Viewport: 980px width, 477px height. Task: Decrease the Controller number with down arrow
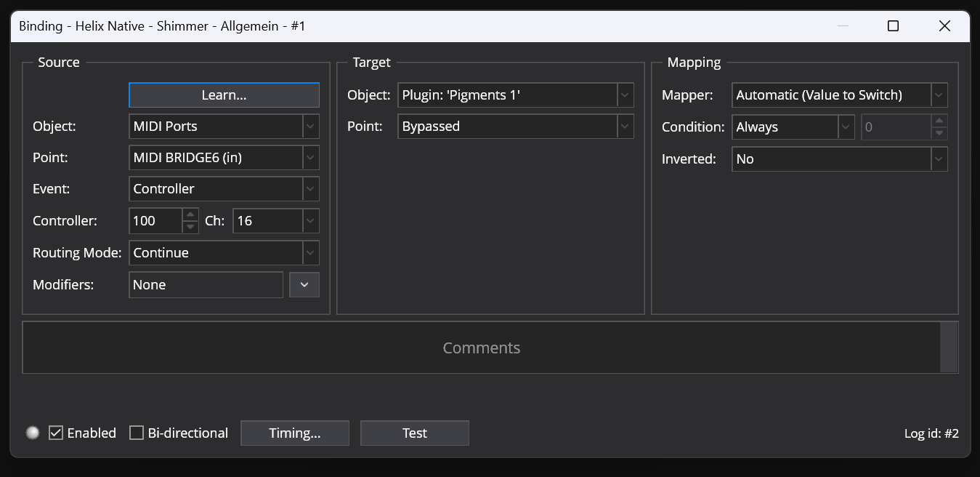point(190,227)
